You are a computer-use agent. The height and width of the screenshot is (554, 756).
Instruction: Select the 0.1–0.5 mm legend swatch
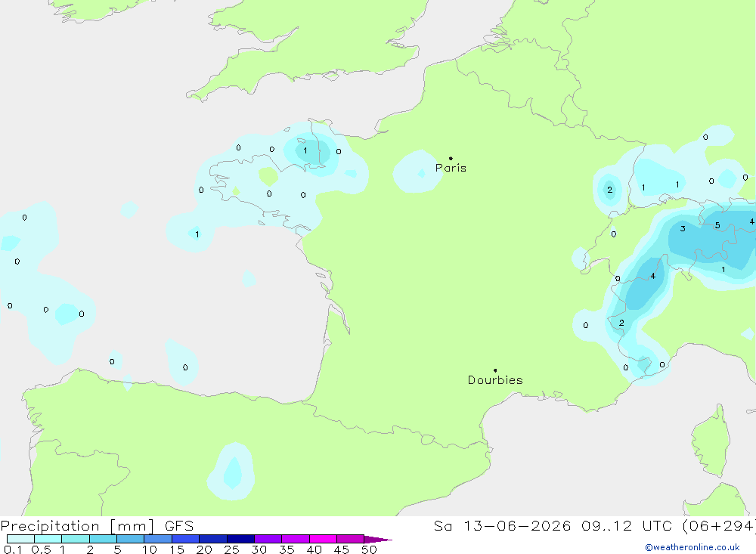coord(20,539)
